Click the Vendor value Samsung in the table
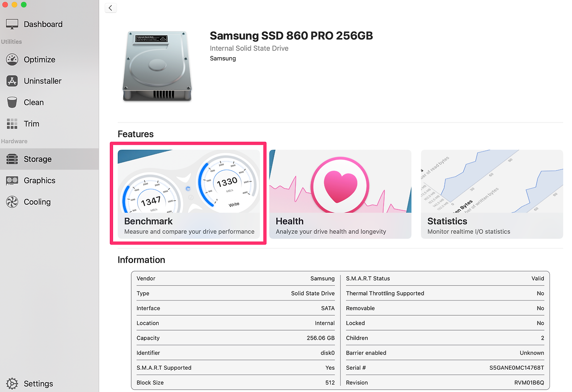Viewport: 572px width, 392px height. click(x=323, y=278)
